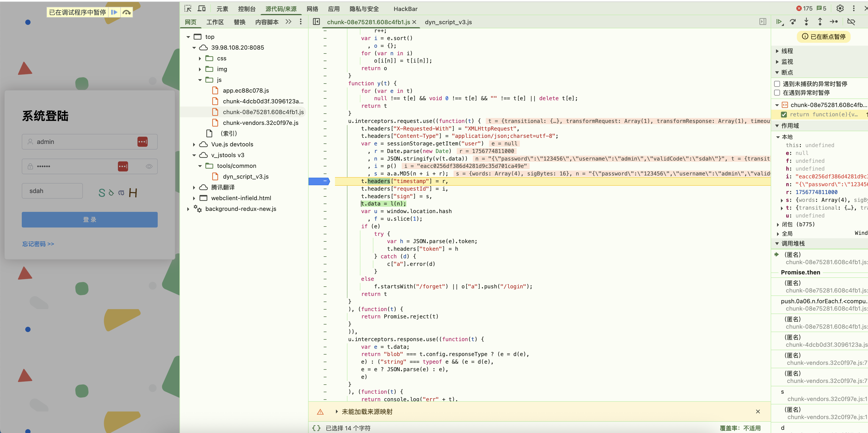Enable pause on uncaught exceptions checkbox

(777, 84)
